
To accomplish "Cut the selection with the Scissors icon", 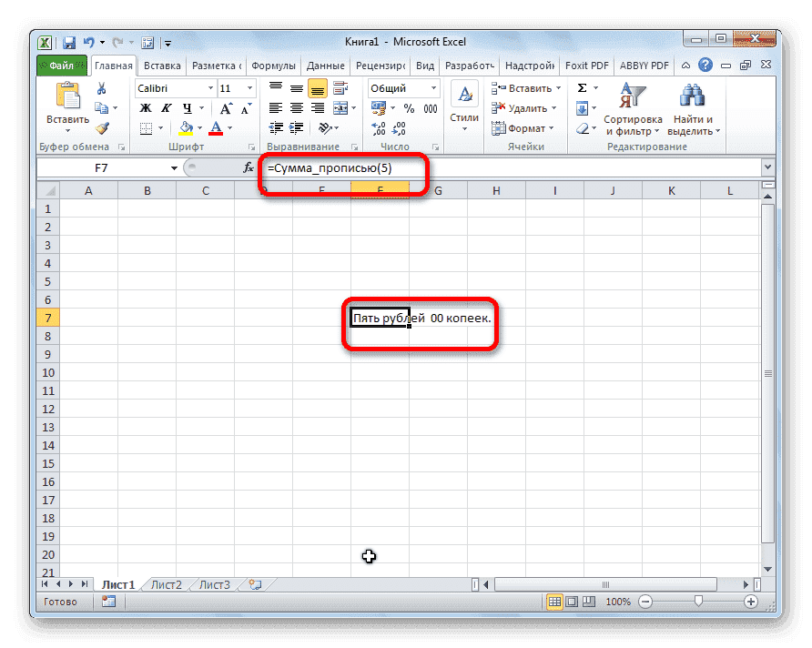I will 99,88.
